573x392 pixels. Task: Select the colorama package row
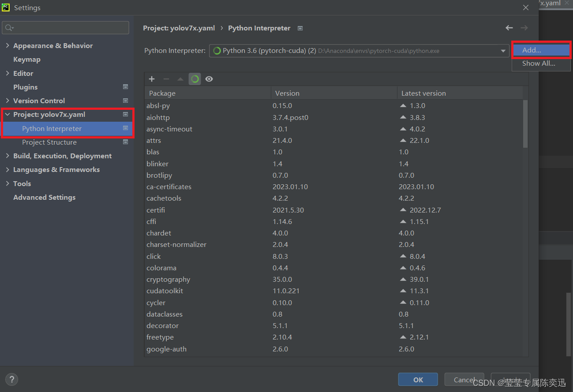334,268
